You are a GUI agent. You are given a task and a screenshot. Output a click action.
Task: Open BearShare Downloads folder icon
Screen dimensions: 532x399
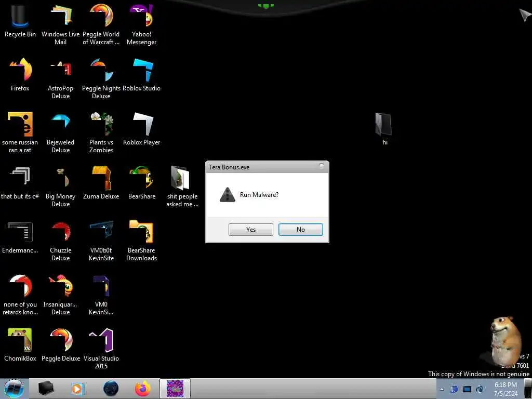pyautogui.click(x=141, y=241)
